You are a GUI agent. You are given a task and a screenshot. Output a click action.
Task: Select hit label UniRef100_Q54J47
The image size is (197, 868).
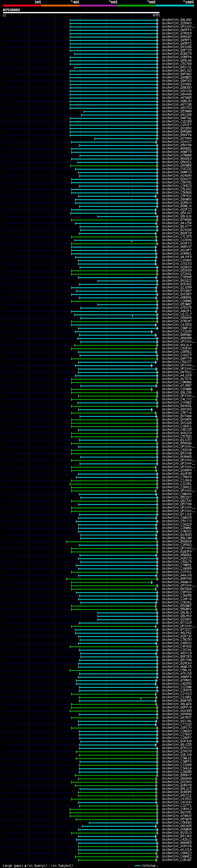[x=177, y=213]
